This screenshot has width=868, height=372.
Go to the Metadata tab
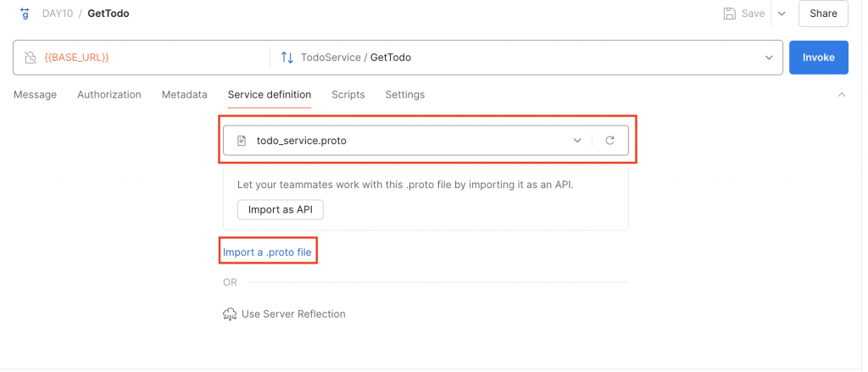coord(184,95)
